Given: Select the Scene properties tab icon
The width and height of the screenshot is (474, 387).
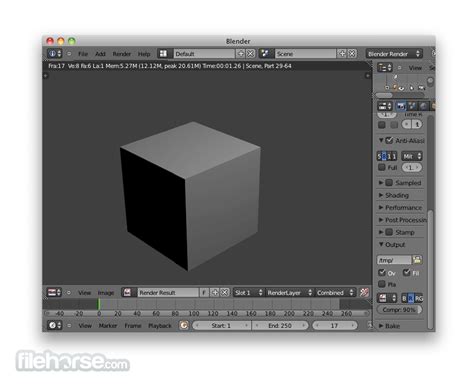Looking at the screenshot, I should click(x=412, y=106).
